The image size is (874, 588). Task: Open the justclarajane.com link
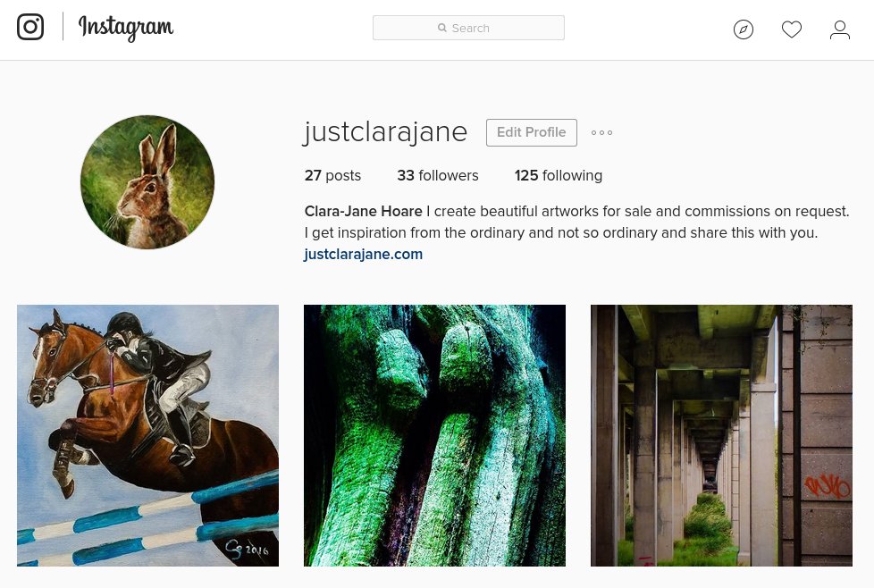tap(363, 254)
